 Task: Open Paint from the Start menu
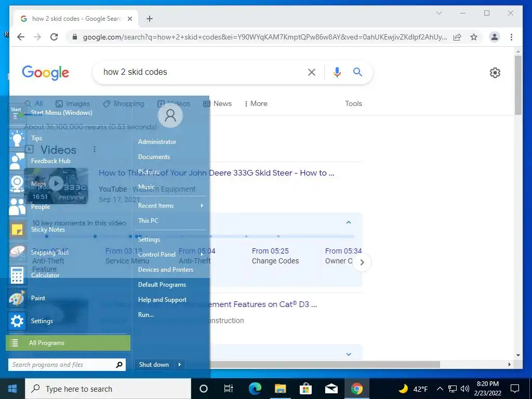(x=17, y=298)
